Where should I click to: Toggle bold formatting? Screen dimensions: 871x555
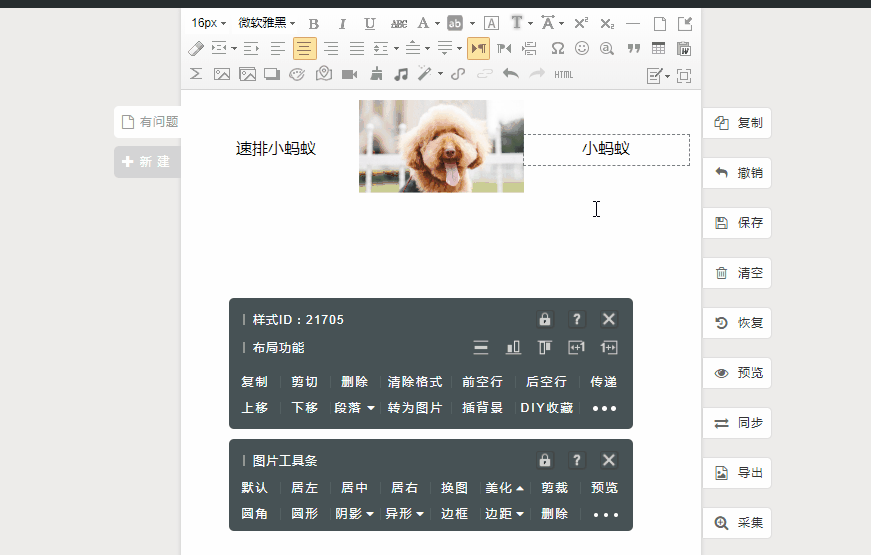click(x=314, y=24)
